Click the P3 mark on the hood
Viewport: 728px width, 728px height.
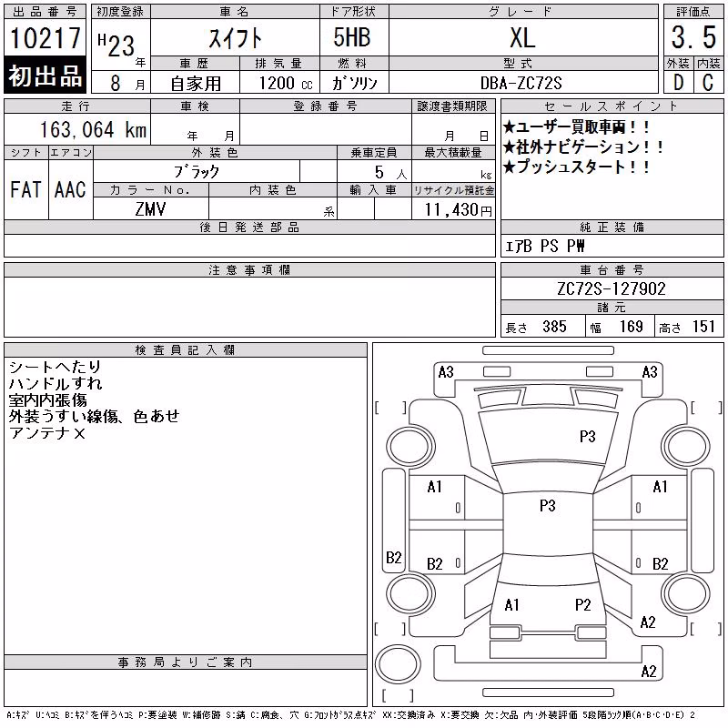[587, 437]
